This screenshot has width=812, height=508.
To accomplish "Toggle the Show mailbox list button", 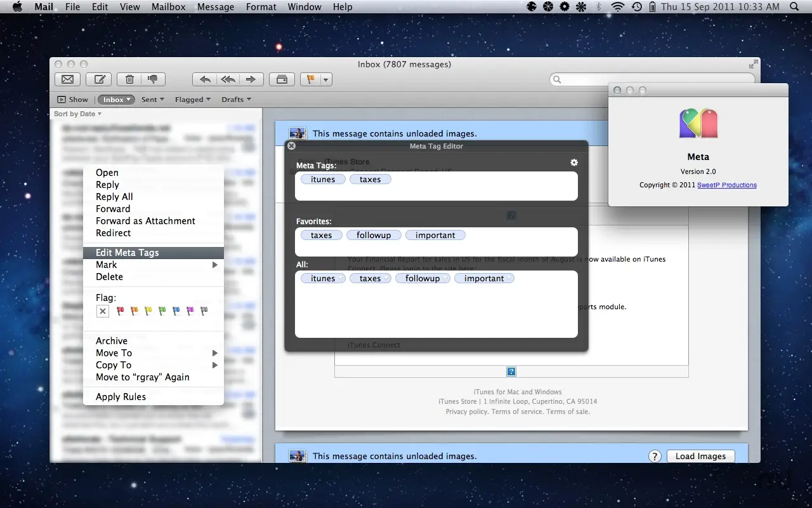I will click(x=72, y=100).
